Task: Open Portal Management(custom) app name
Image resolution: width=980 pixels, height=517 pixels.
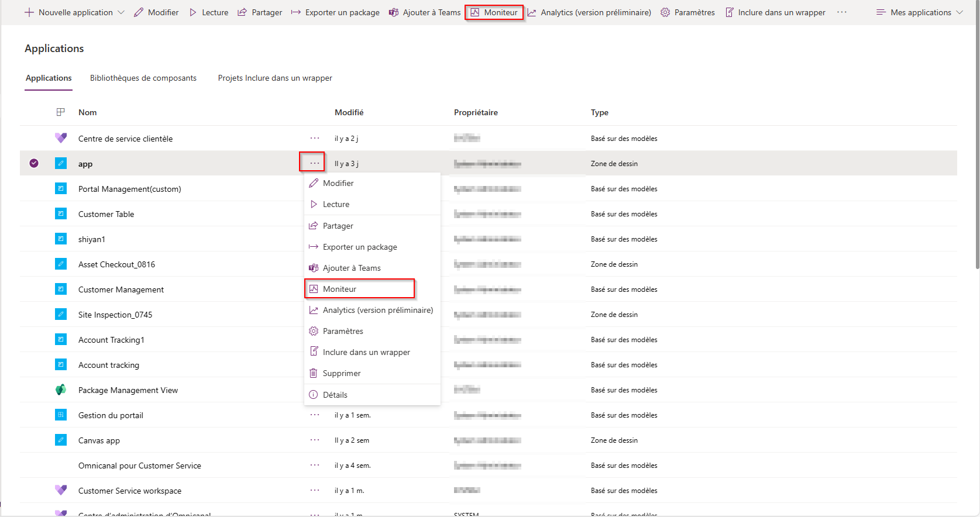Action: (x=130, y=189)
